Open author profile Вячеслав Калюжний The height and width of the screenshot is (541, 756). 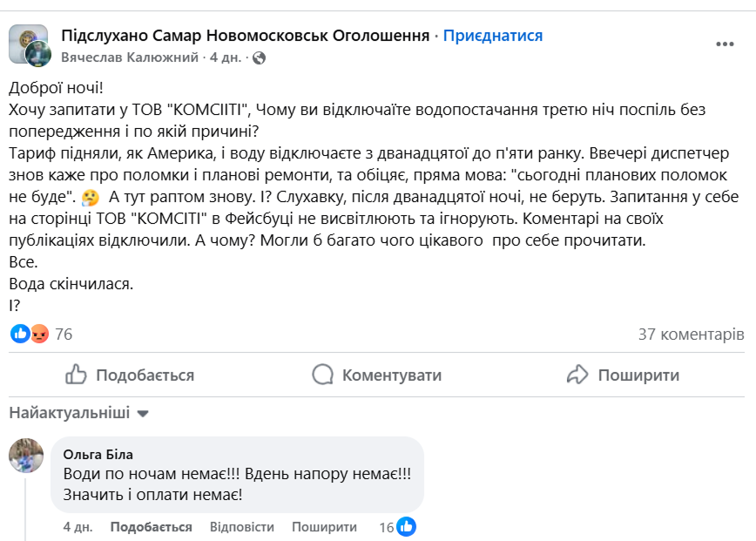pos(131,58)
